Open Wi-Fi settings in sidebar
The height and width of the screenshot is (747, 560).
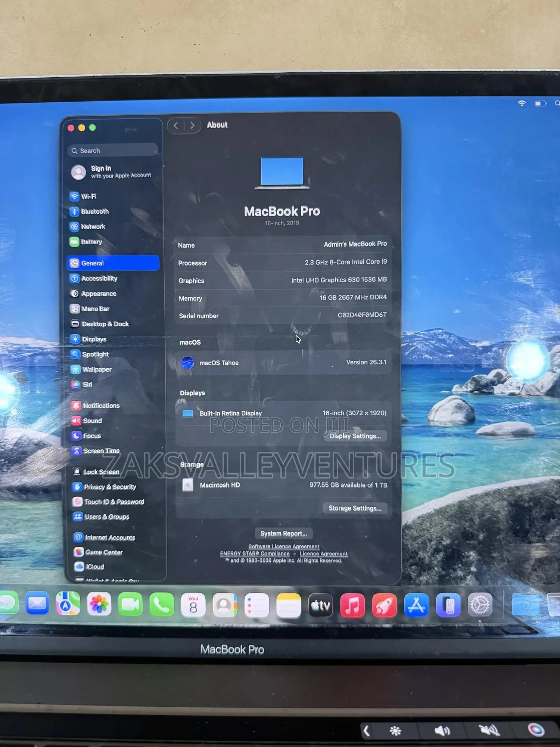83,196
